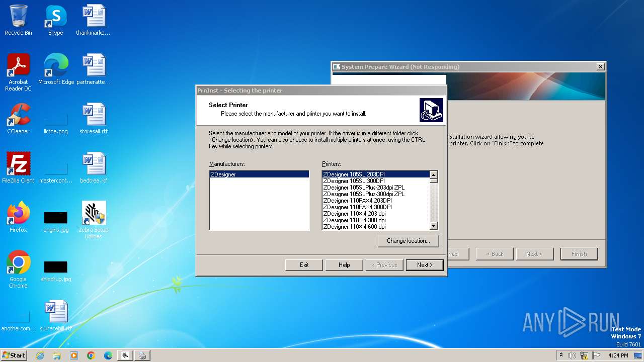Click the Exit button
The height and width of the screenshot is (362, 644).
tap(304, 265)
